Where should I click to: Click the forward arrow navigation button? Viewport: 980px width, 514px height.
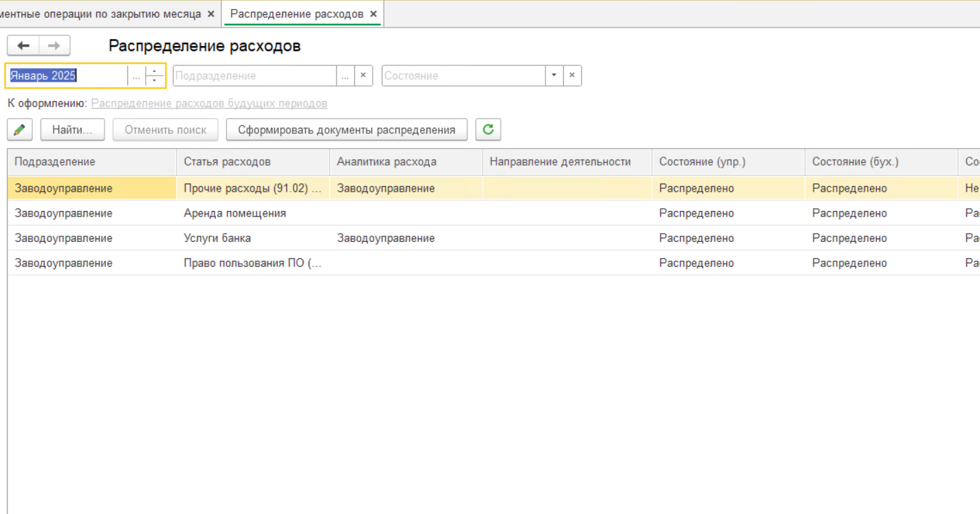[x=54, y=46]
